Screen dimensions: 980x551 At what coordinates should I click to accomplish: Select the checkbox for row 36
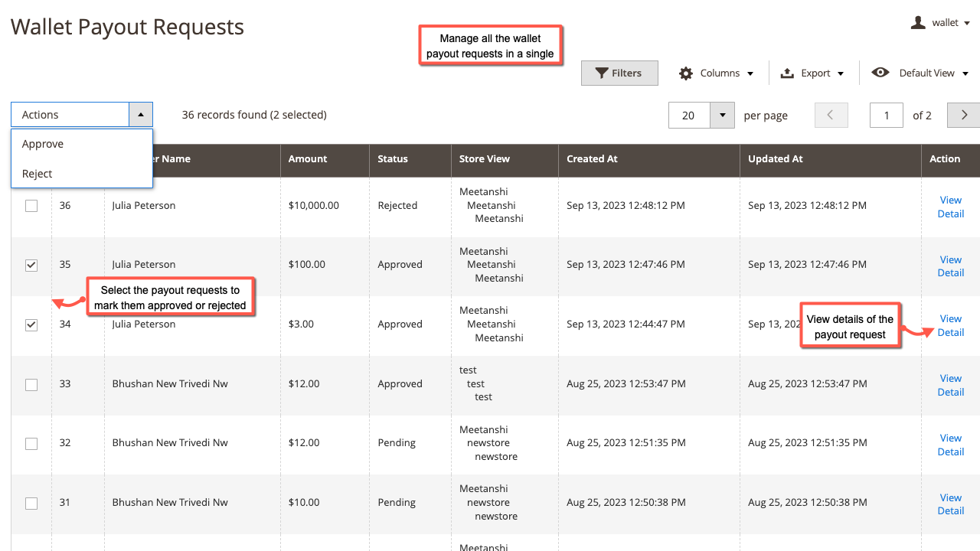pos(31,205)
